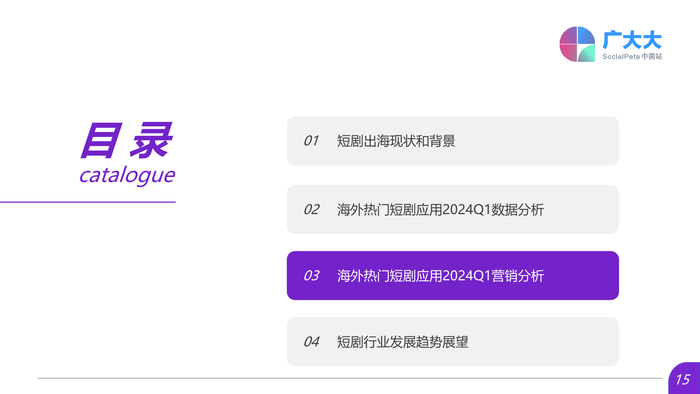700x394 pixels.
Task: Click the purple page number 15 badge
Action: coord(684,378)
